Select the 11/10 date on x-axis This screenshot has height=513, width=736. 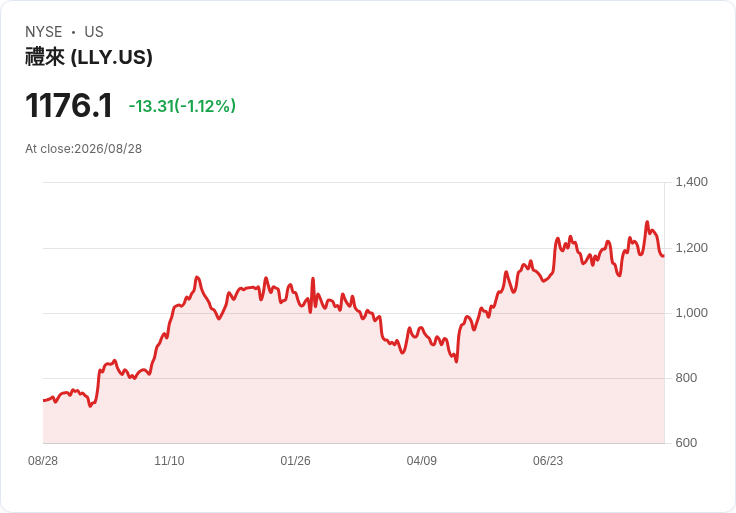pyautogui.click(x=169, y=461)
